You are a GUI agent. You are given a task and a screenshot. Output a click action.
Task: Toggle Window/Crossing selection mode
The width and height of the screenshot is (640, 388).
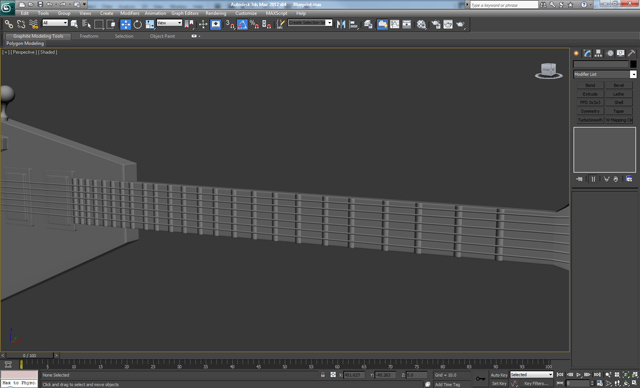coord(111,24)
